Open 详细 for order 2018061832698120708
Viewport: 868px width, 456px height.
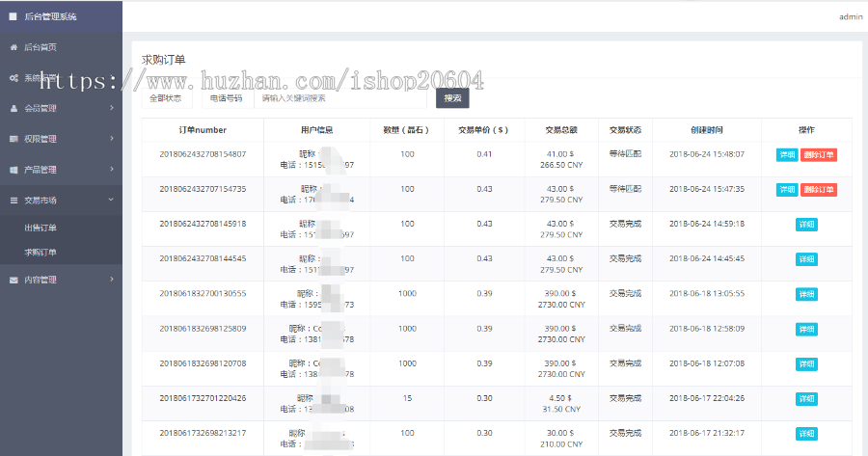click(x=806, y=364)
